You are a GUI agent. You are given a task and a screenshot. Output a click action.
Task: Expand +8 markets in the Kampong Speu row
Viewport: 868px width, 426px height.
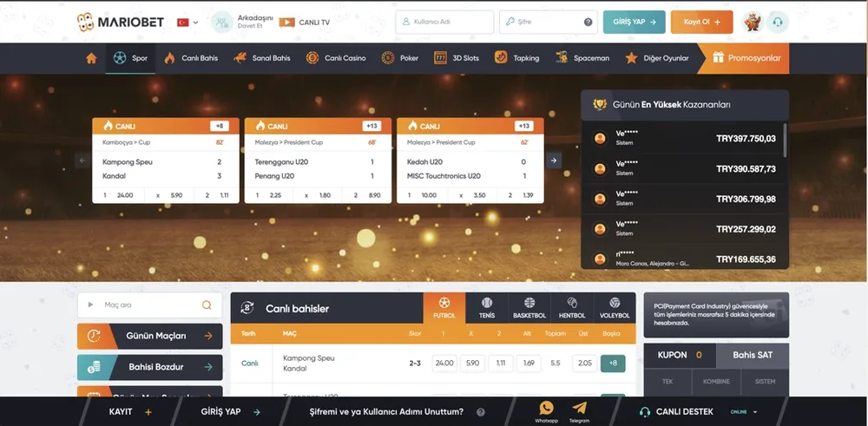click(613, 364)
